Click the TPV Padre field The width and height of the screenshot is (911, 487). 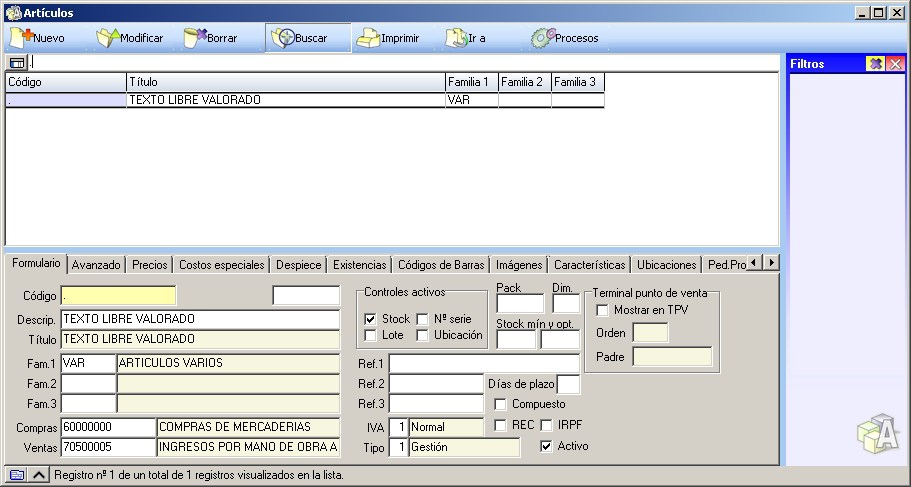coord(672,357)
